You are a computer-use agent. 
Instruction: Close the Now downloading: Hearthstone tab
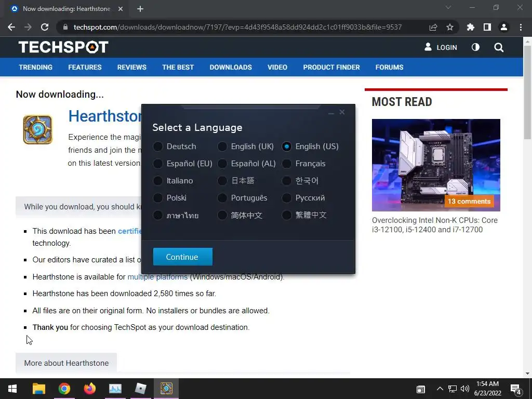click(121, 9)
